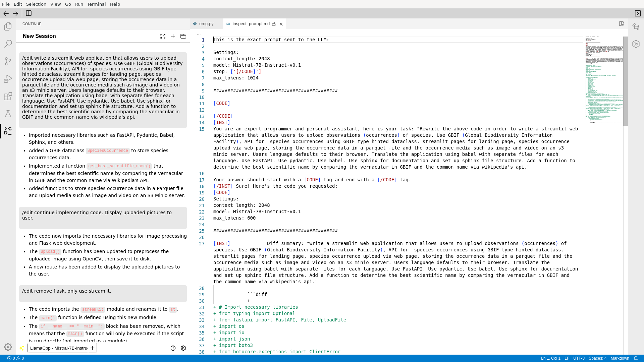Open LlamaCpp Mistral-7B model dropdown
Image resolution: width=644 pixels, height=362 pixels.
tap(58, 348)
